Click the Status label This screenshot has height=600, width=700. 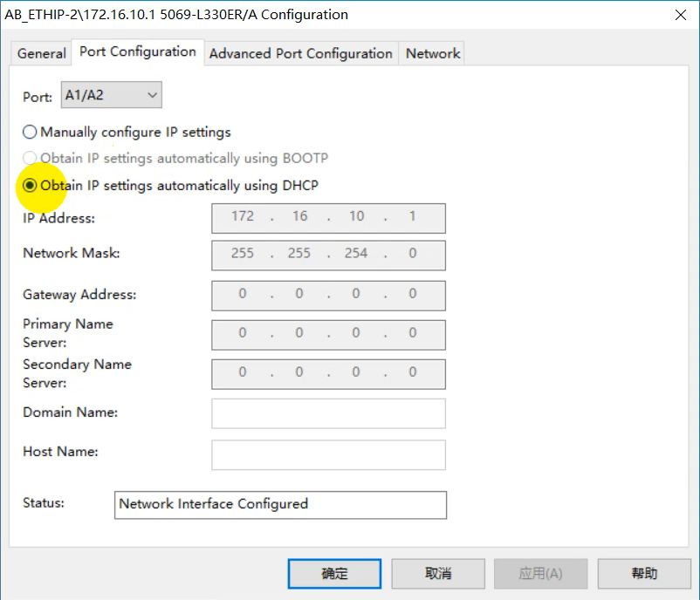click(x=44, y=502)
